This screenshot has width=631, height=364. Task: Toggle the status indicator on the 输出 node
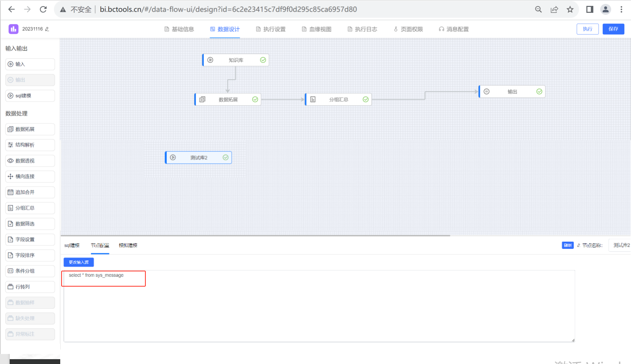coord(539,91)
